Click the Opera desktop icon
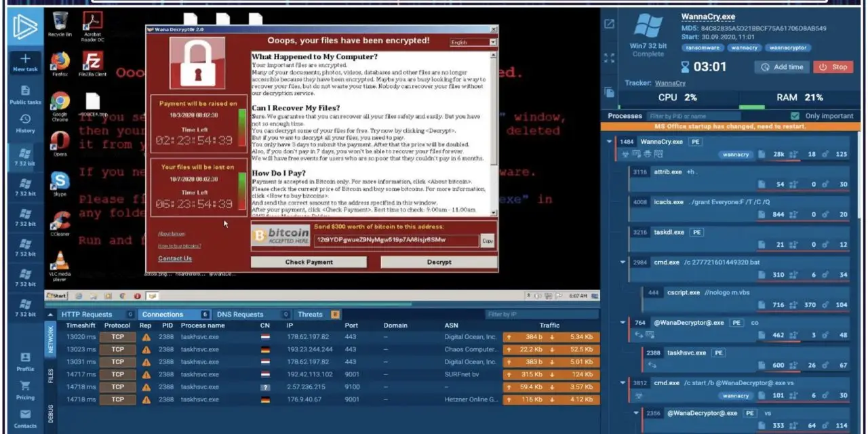 click(60, 143)
